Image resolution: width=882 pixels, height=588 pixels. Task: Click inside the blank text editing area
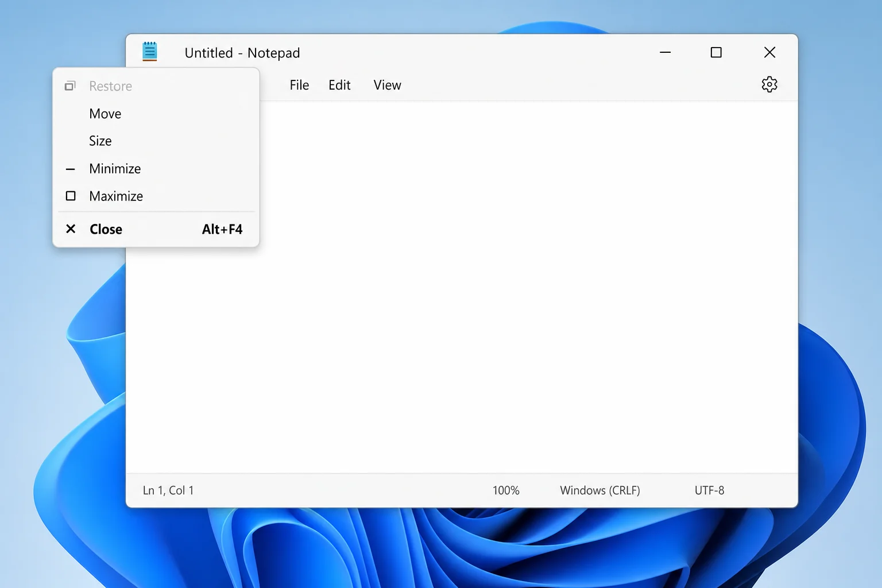coord(462,287)
